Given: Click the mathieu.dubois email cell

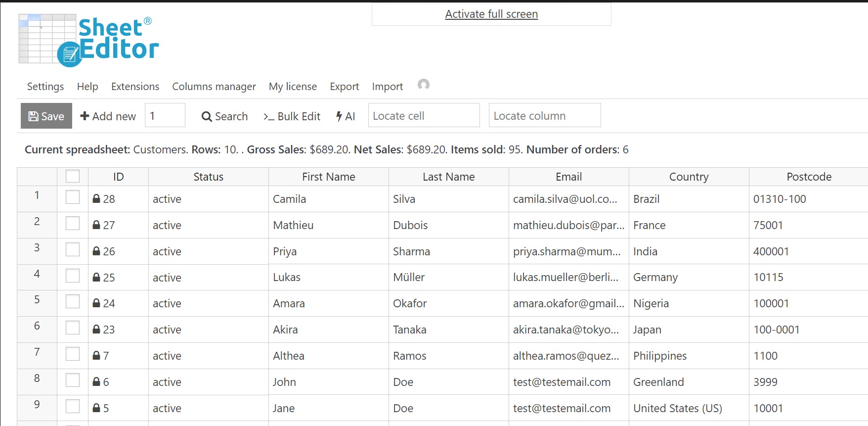Looking at the screenshot, I should (x=569, y=225).
